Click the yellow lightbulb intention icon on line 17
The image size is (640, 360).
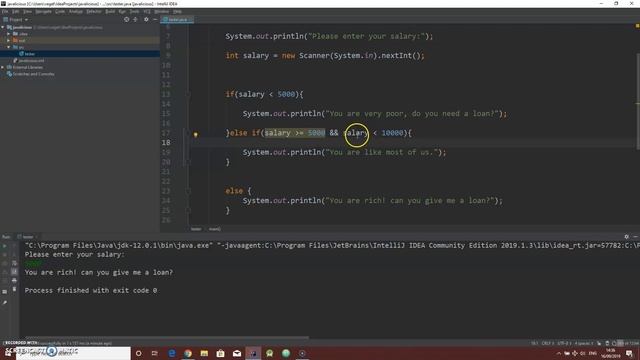coord(196,134)
